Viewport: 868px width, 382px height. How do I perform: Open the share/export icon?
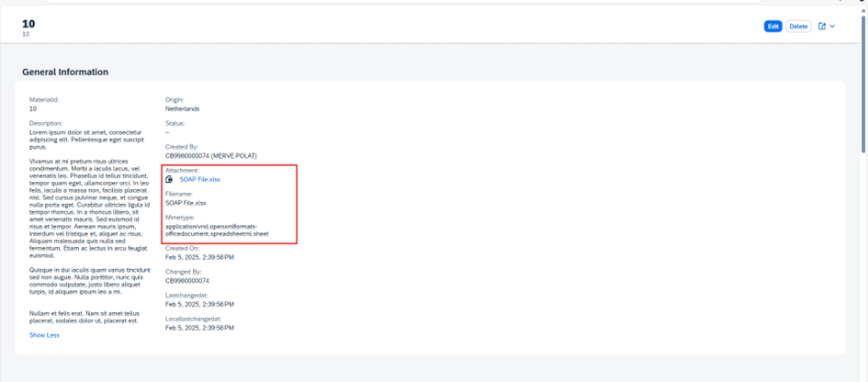[822, 27]
